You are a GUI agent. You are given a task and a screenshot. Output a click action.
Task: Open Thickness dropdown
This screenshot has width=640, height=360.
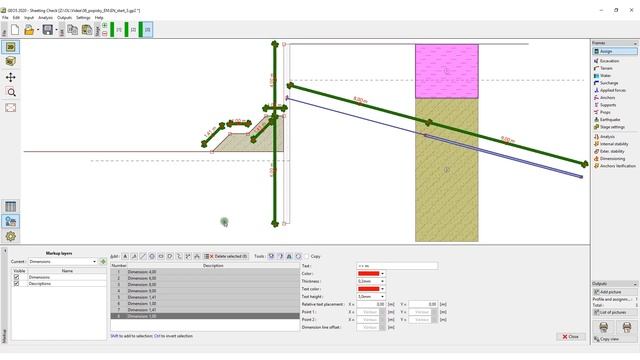(382, 281)
